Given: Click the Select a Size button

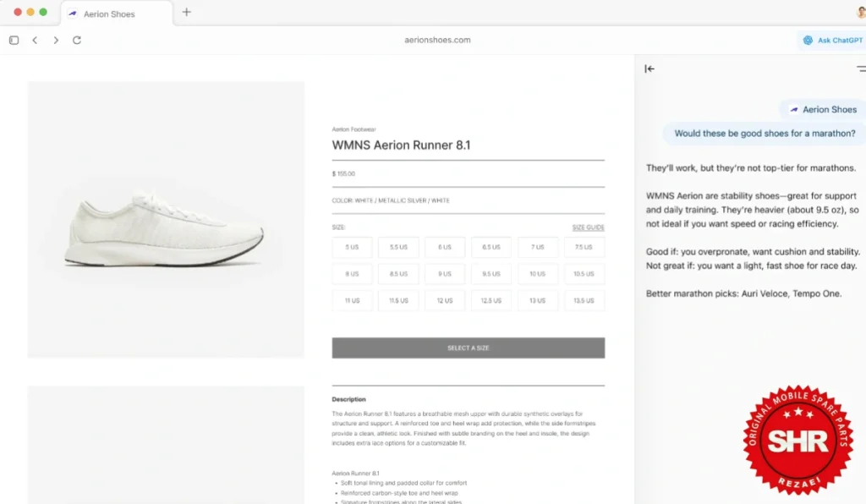Looking at the screenshot, I should click(469, 348).
